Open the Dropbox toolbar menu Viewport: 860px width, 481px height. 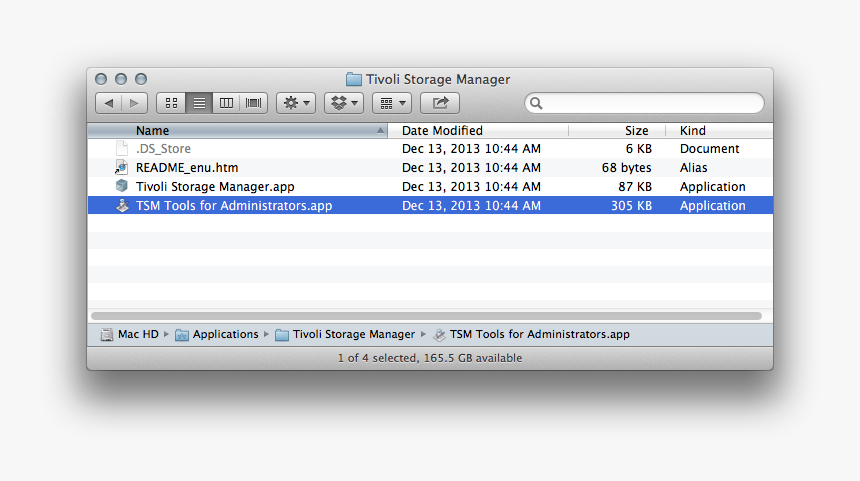point(344,103)
